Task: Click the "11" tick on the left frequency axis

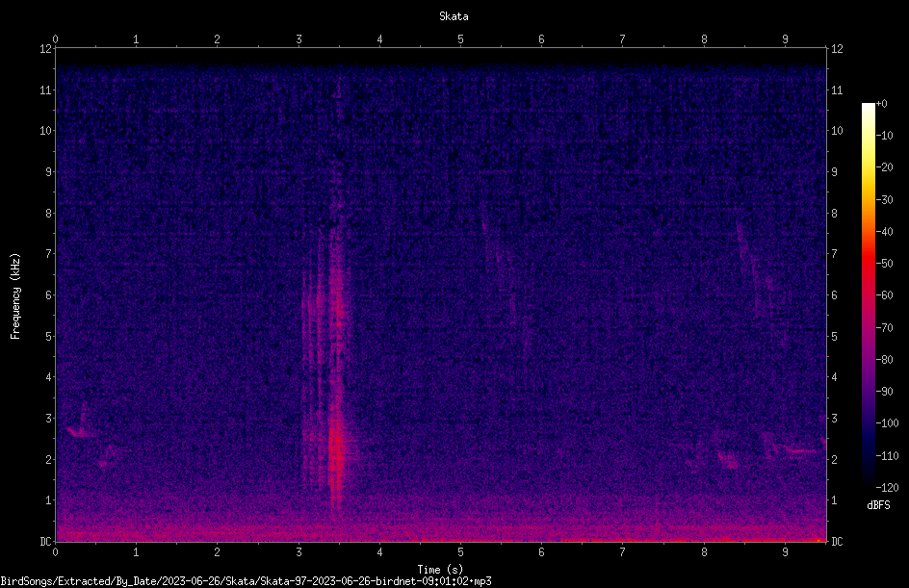Action: point(45,89)
